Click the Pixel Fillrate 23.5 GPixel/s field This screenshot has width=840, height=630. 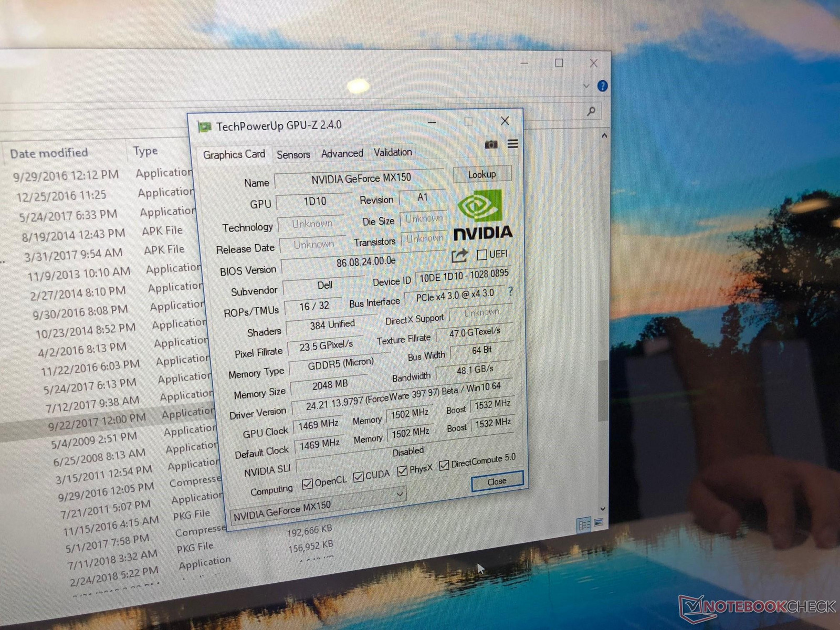(x=325, y=346)
